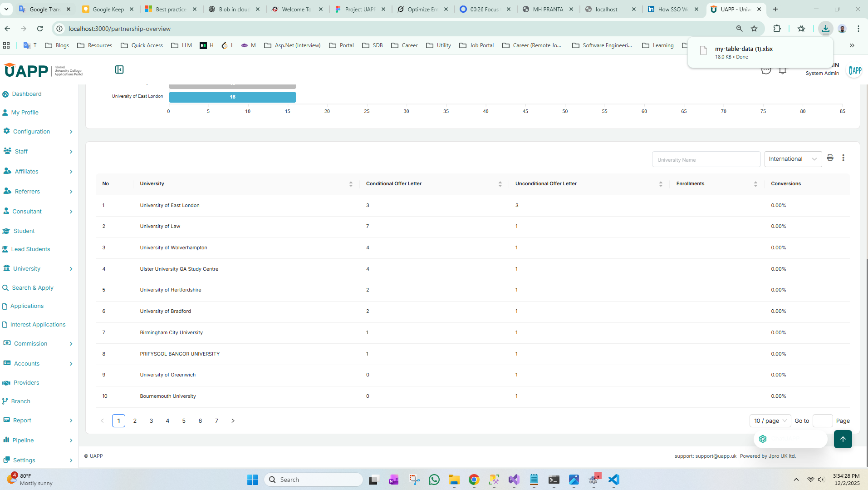
Task: Switch to the MH PRANTA tab
Action: pyautogui.click(x=548, y=9)
